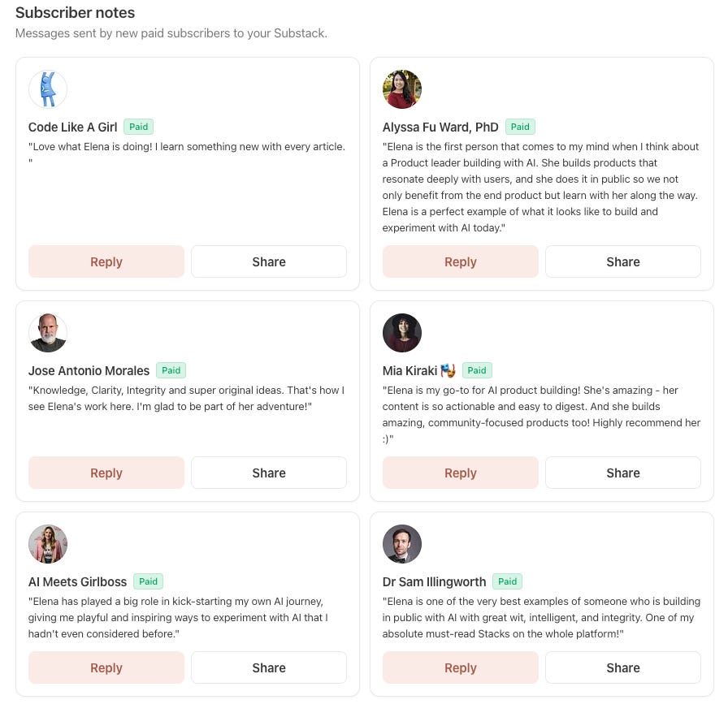Reply to AI Meets Girlboss note

106,667
